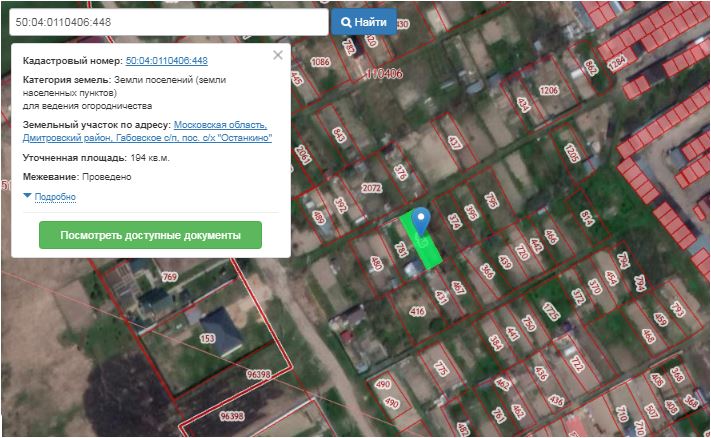
Task: Close the parcel info popup
Action: 278,55
